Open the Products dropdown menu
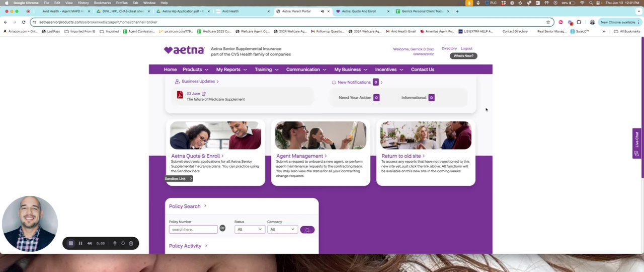Viewport: 644px width, 272px height. pyautogui.click(x=195, y=70)
